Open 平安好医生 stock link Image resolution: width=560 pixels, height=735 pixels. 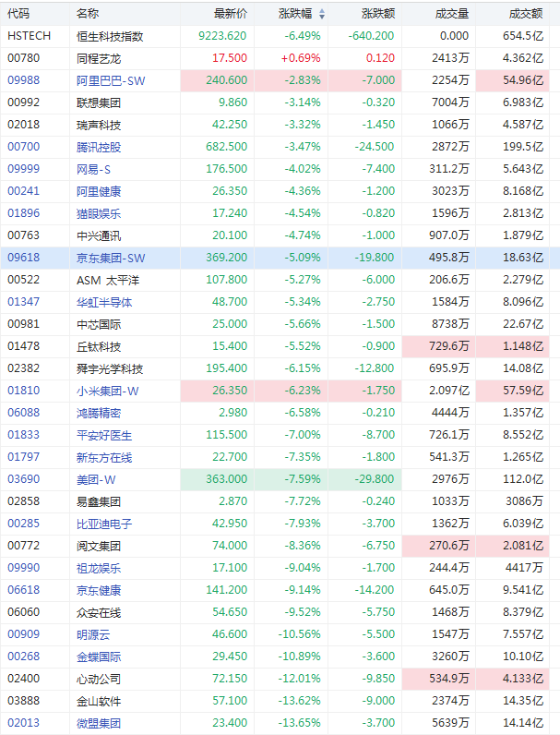[104, 436]
